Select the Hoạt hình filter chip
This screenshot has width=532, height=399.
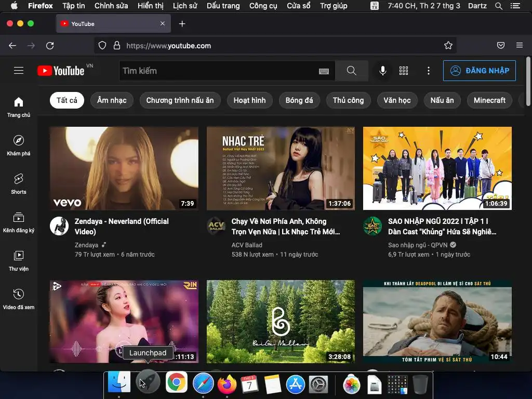[x=249, y=100]
